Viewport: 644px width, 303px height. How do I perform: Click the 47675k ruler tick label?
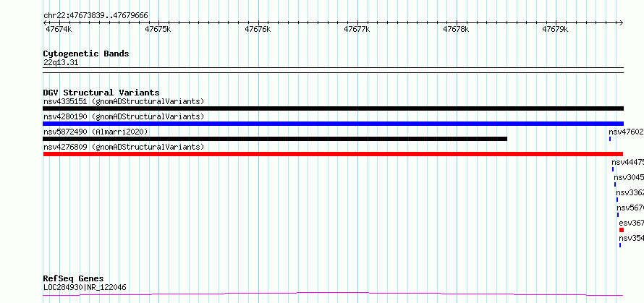pos(158,29)
